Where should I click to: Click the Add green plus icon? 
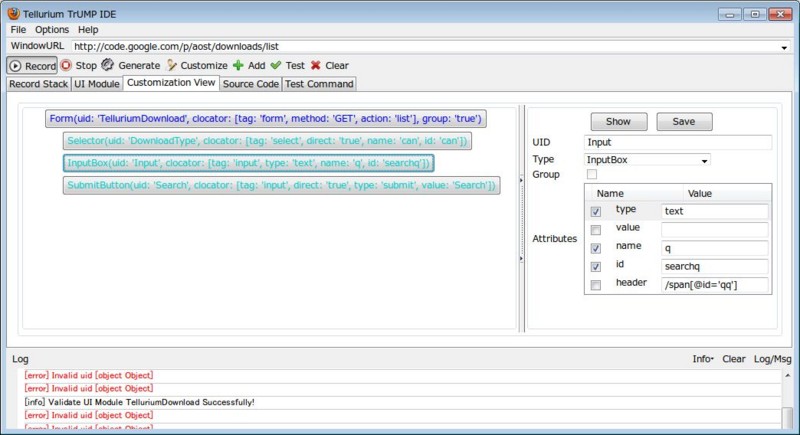pos(238,65)
